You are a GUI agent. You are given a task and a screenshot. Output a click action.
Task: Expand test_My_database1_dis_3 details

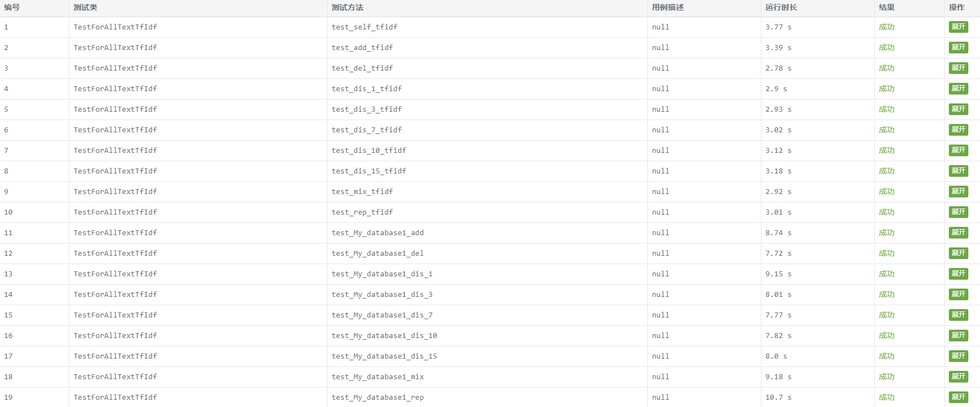(x=958, y=294)
